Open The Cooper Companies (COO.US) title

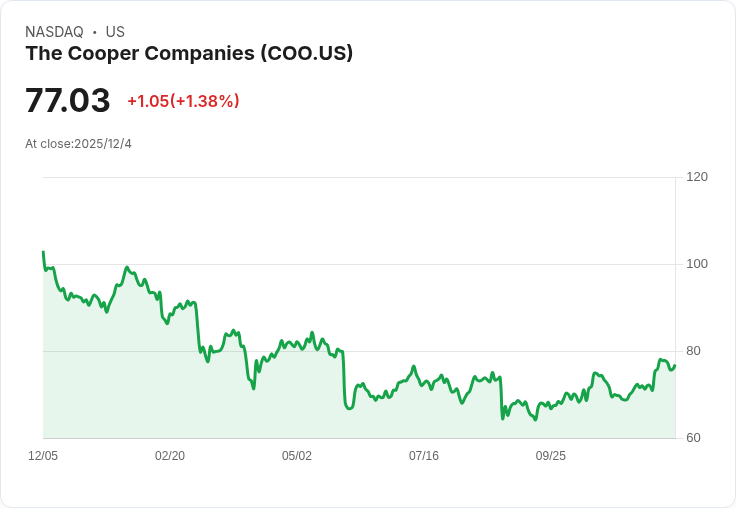click(x=189, y=54)
